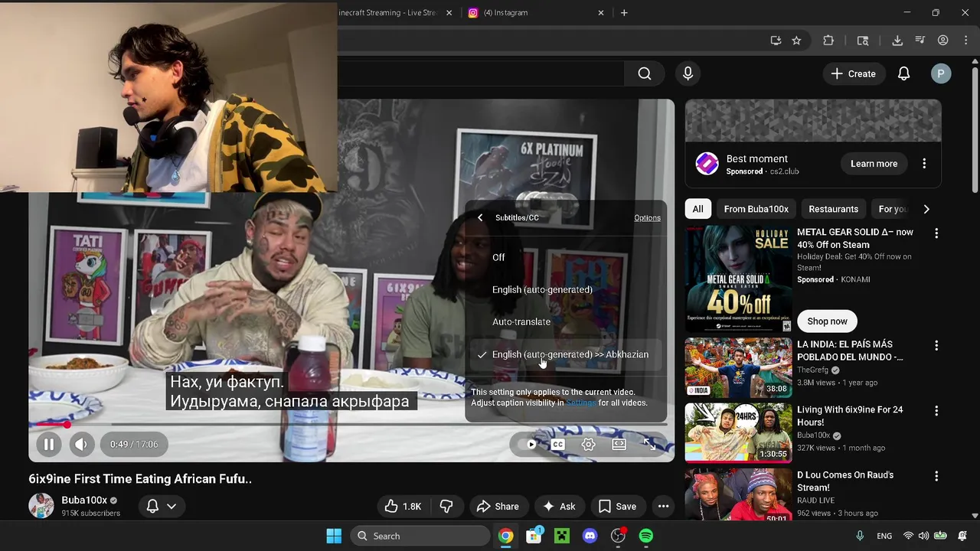Screen dimensions: 980x551
Task: Toggle closed captions CC button
Action: pyautogui.click(x=558, y=444)
